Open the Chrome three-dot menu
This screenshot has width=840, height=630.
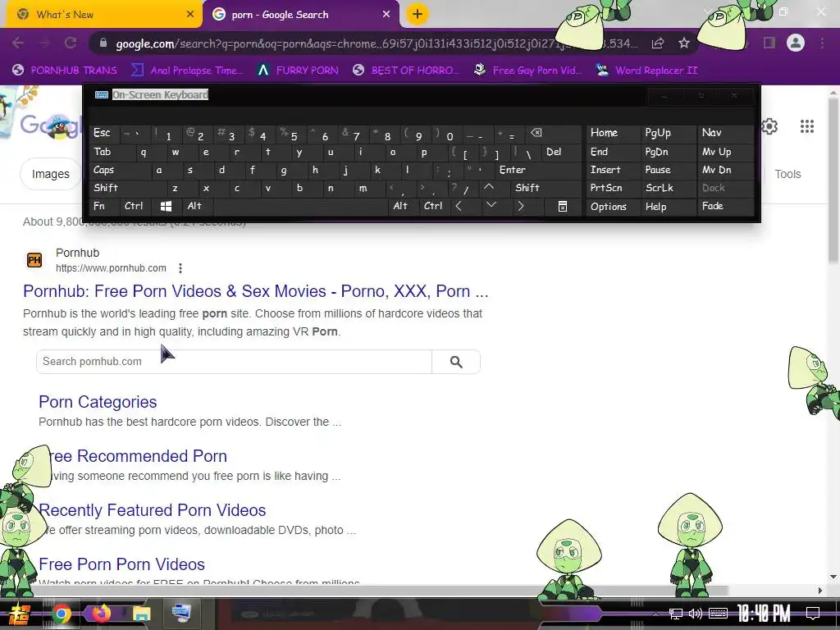(x=822, y=43)
